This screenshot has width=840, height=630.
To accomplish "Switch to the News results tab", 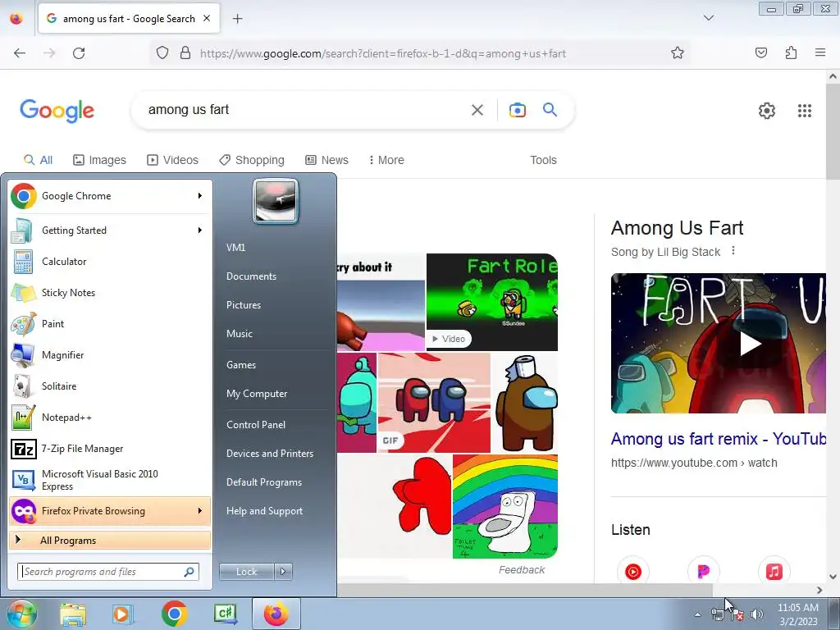I will [326, 160].
